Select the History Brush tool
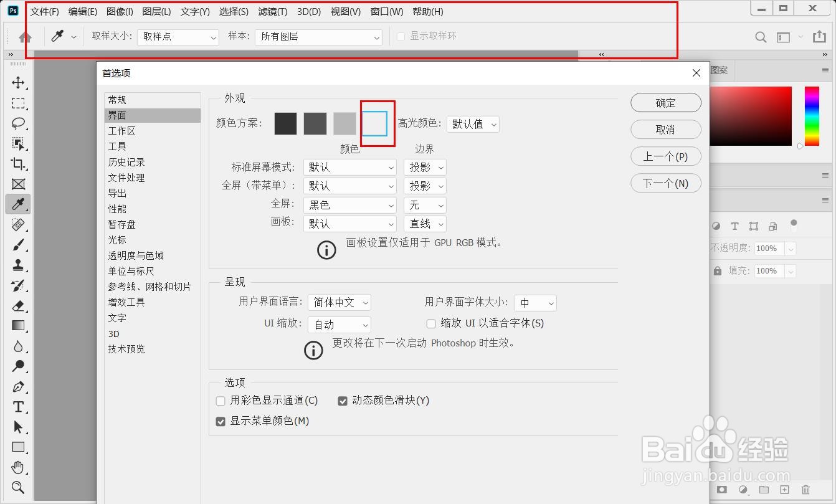Screen dimensions: 836x504 (x=19, y=285)
